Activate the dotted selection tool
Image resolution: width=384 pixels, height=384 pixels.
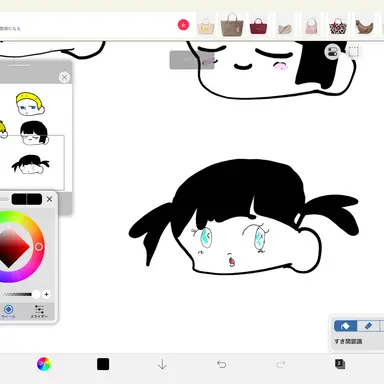(354, 52)
